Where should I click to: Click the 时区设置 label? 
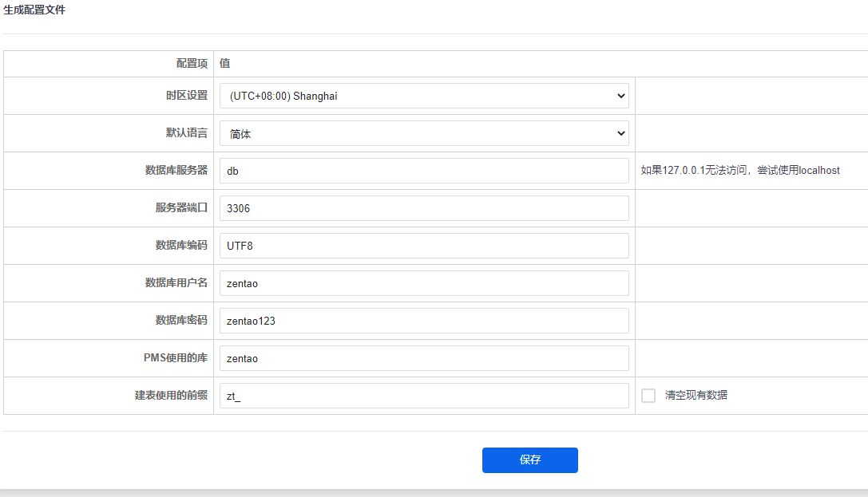187,95
